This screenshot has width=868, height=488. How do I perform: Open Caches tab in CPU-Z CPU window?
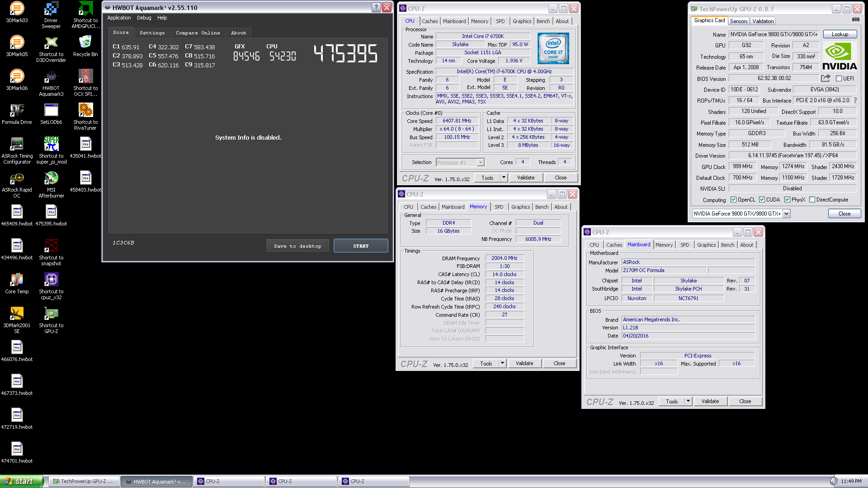[430, 21]
